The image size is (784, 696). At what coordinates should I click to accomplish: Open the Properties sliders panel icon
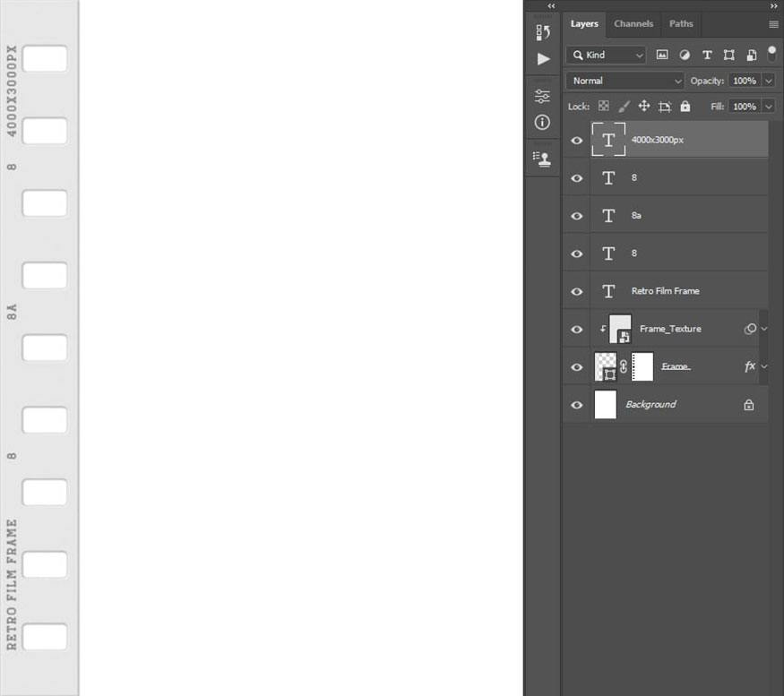pos(542,96)
